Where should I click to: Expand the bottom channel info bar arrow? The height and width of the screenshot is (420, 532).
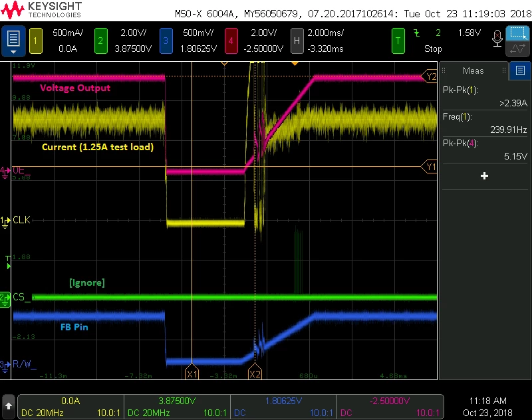click(9, 406)
